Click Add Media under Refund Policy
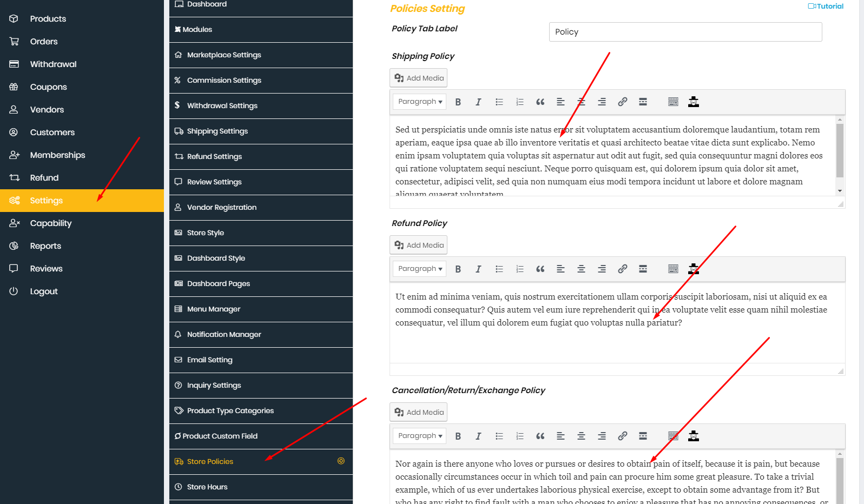Viewport: 864px width, 504px height. coord(418,245)
